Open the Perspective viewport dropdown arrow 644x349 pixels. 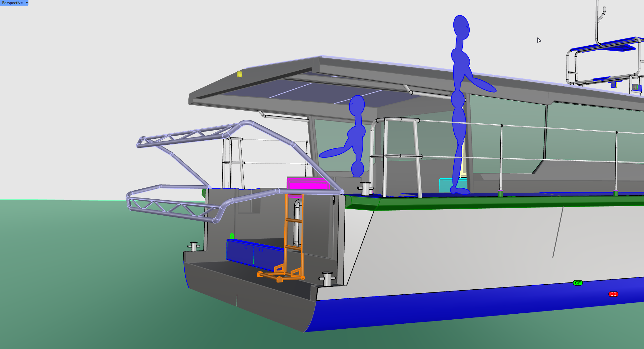pyautogui.click(x=27, y=3)
